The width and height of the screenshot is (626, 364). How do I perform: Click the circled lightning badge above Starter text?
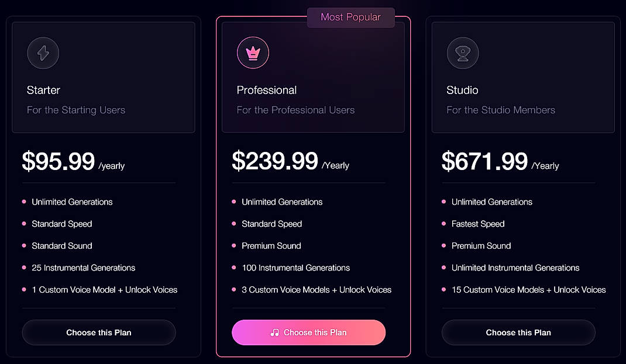pyautogui.click(x=43, y=53)
